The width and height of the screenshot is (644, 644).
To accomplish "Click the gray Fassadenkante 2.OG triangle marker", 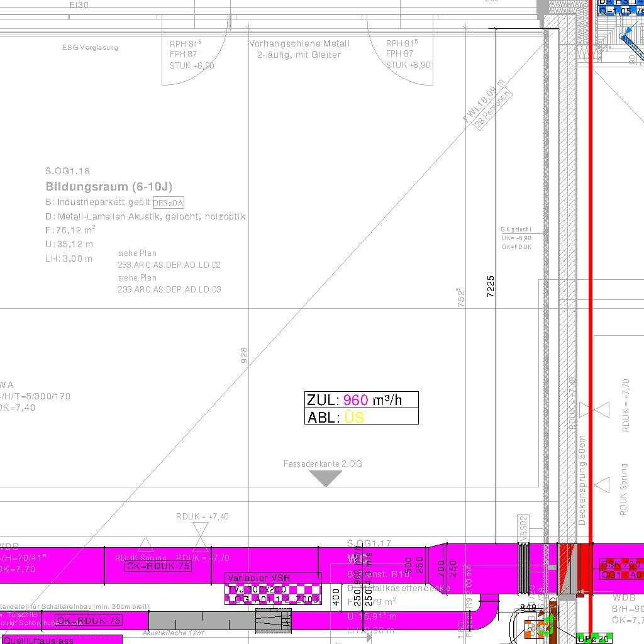I will pyautogui.click(x=326, y=478).
